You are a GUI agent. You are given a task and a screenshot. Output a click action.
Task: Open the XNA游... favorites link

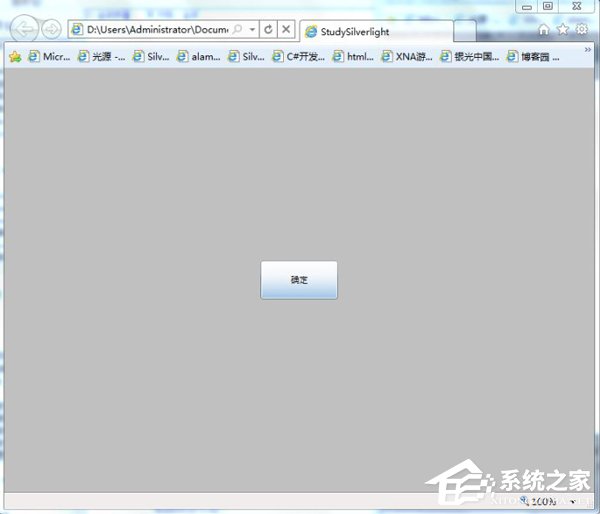[407, 57]
